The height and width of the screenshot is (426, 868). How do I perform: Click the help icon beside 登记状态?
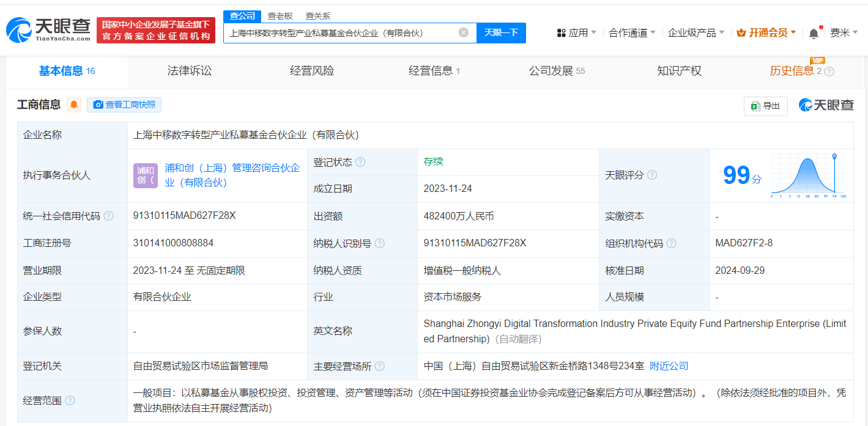(361, 161)
